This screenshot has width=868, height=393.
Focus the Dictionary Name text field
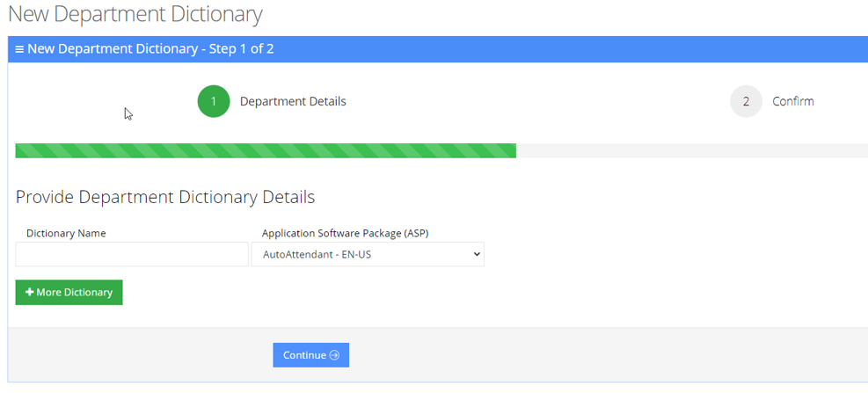tap(132, 255)
